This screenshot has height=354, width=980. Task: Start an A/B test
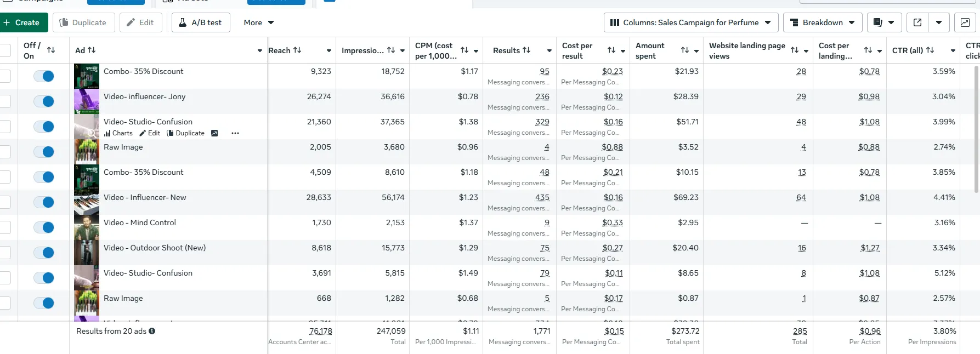(201, 22)
